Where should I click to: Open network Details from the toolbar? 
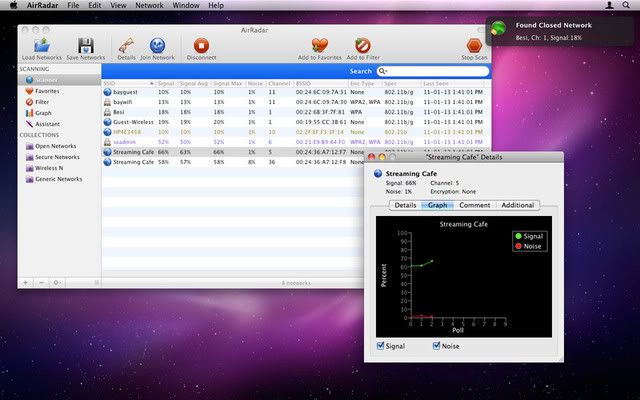(126, 45)
